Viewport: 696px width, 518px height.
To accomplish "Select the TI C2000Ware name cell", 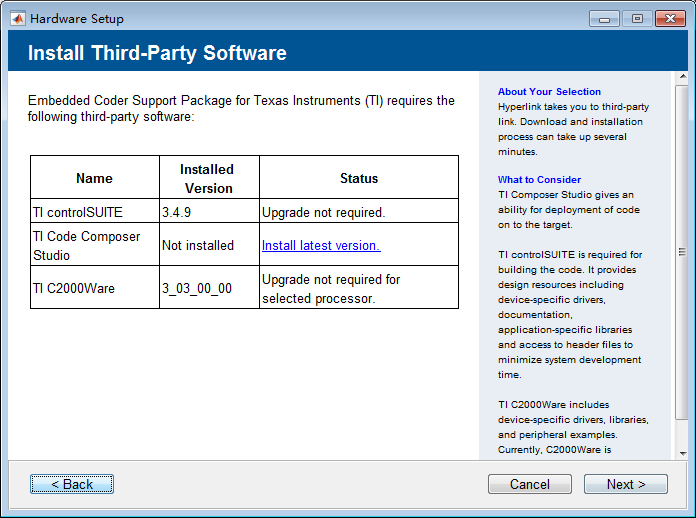I will click(x=95, y=287).
